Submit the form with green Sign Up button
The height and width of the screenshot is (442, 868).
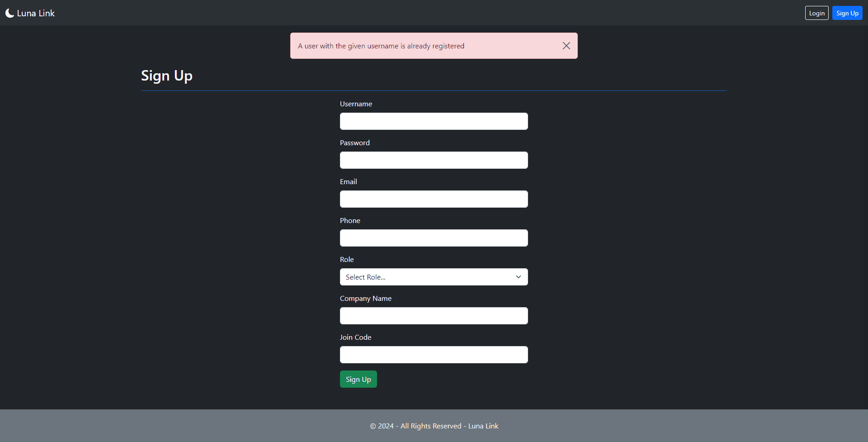359,379
